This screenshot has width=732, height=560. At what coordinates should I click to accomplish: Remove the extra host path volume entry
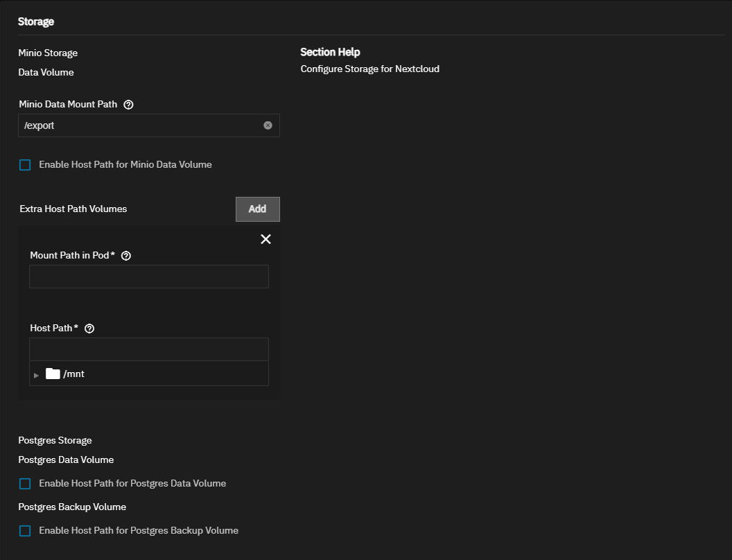coord(265,239)
